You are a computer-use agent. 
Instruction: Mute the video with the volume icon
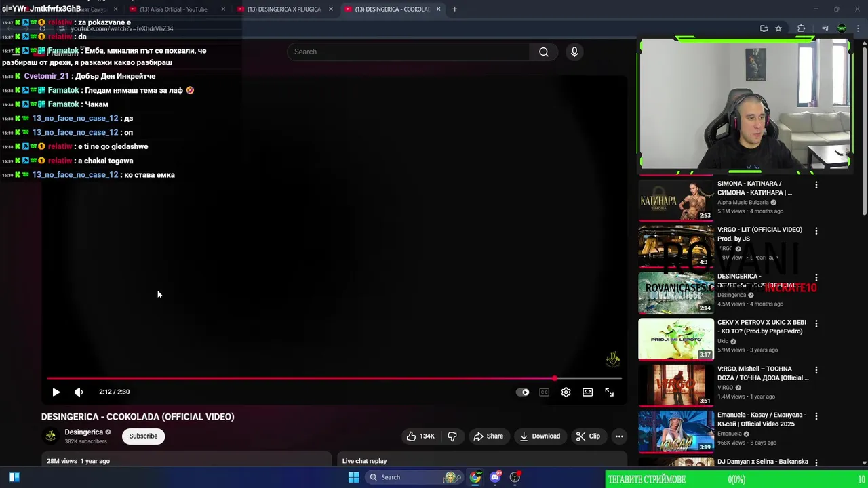(79, 392)
